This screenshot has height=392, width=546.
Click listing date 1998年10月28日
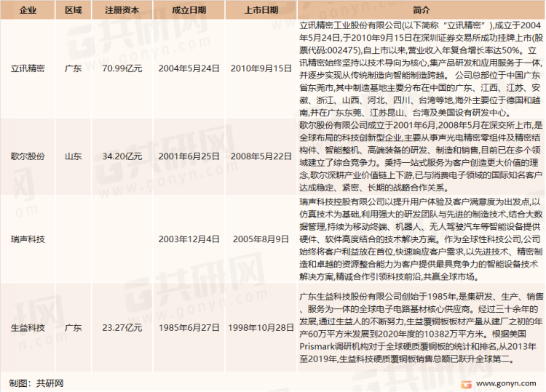pyautogui.click(x=261, y=328)
